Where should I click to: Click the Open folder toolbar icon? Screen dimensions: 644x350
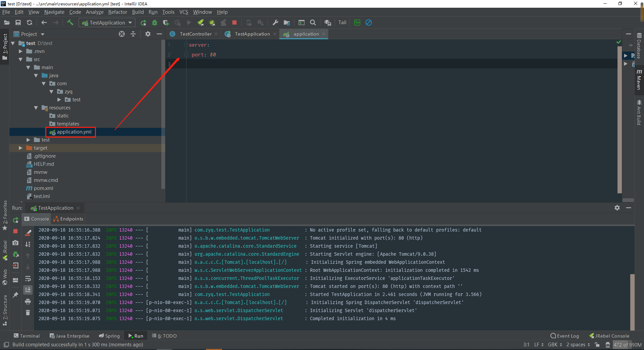pos(7,22)
